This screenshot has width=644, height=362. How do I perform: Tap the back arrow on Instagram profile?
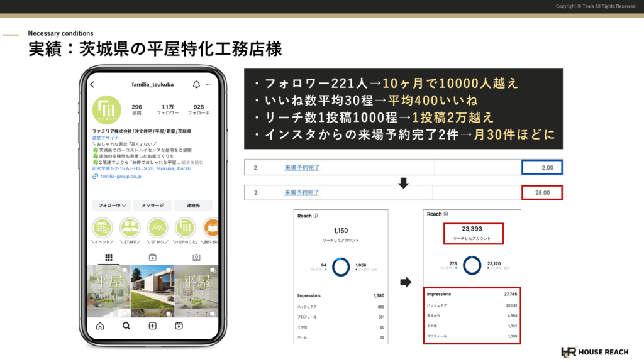pos(92,85)
